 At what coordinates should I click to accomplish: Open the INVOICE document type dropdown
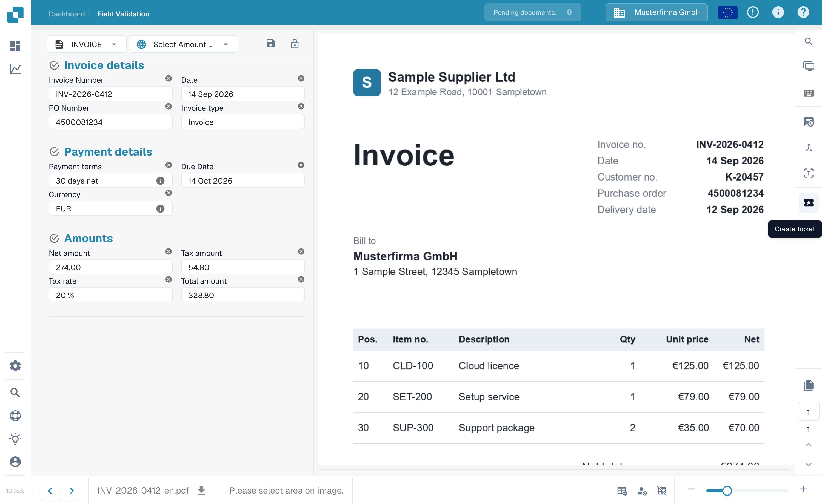click(86, 44)
